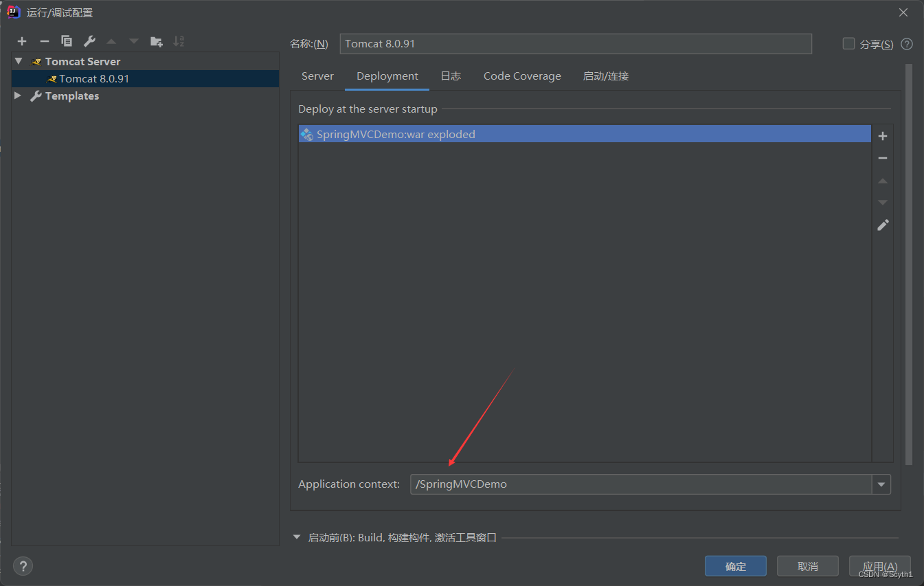
Task: Remove SpringMVCDemo artifact with minus button
Action: tap(883, 158)
